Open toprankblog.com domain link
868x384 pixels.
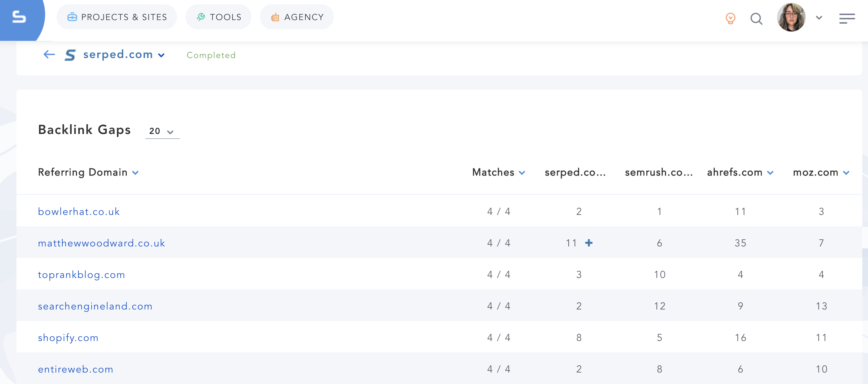pyautogui.click(x=81, y=275)
